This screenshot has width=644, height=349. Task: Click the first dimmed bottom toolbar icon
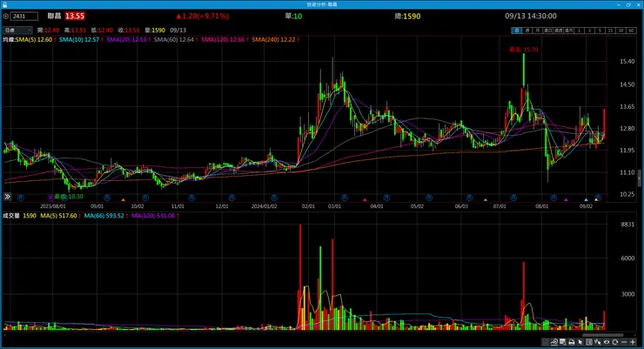coord(546,342)
